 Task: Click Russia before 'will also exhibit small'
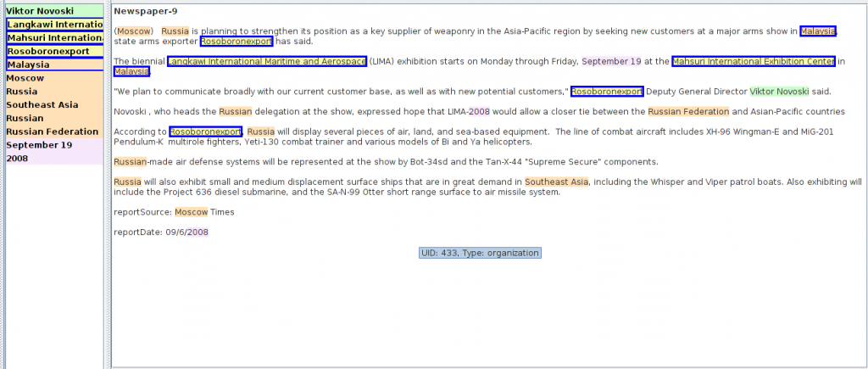127,182
